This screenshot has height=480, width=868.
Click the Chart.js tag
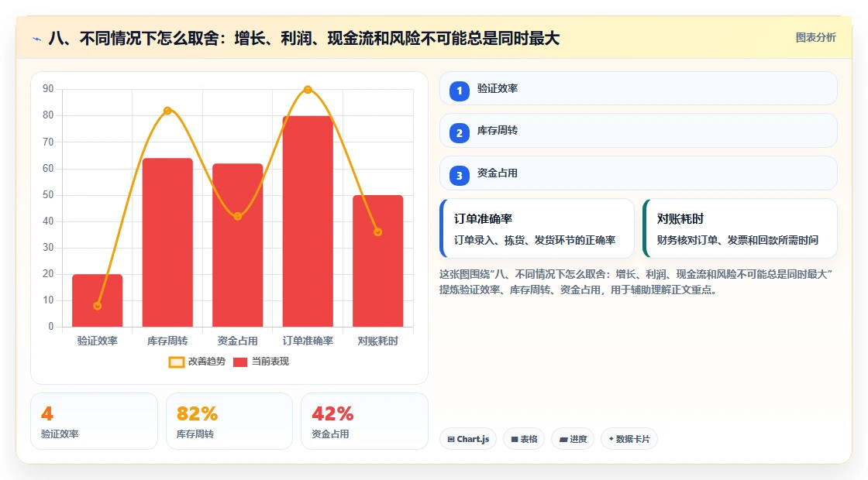[x=468, y=439]
